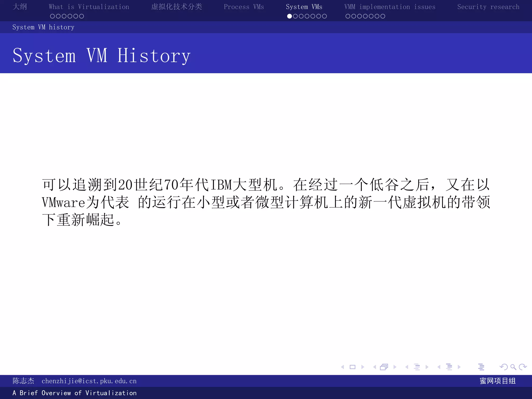
Task: Select last dot under VMM implementation issues
Action: pyautogui.click(x=383, y=16)
